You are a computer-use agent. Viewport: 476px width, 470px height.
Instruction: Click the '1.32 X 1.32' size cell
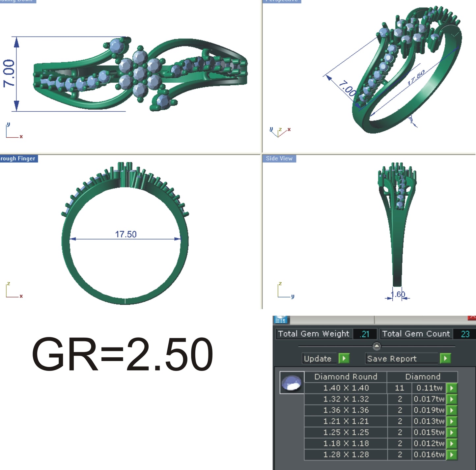[x=346, y=399]
